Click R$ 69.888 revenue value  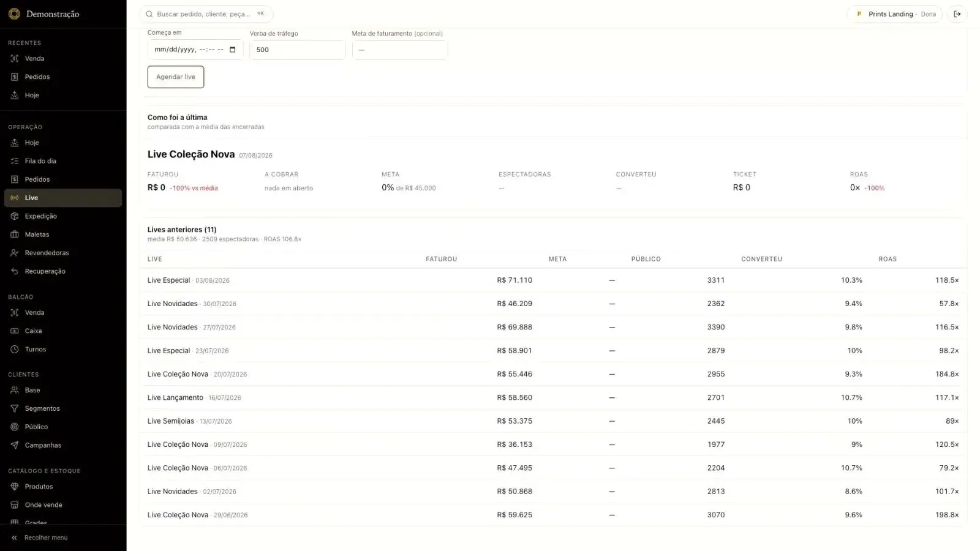pos(514,328)
